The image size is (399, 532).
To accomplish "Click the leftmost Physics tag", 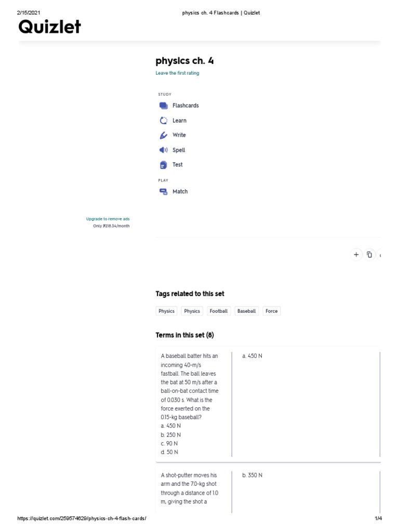I will (166, 311).
